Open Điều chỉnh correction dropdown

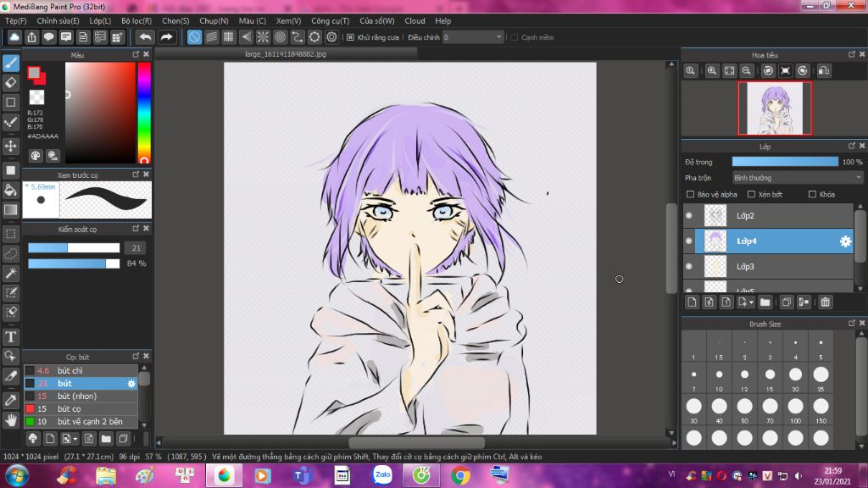pos(473,37)
